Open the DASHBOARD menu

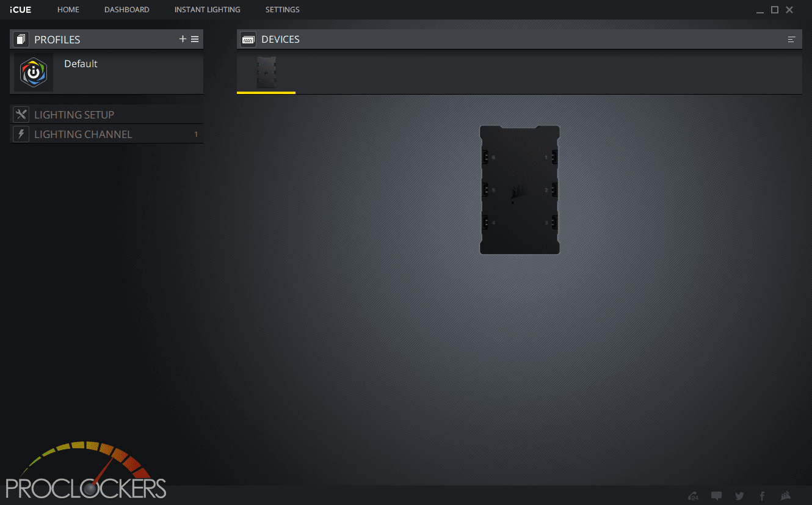pos(127,10)
